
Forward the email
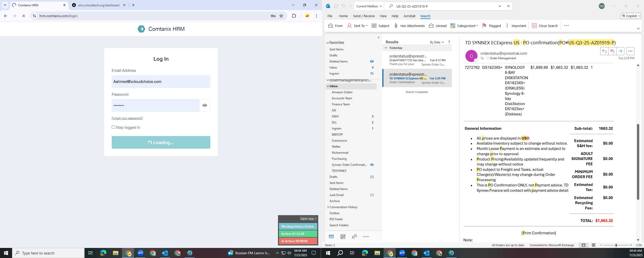tap(620, 51)
